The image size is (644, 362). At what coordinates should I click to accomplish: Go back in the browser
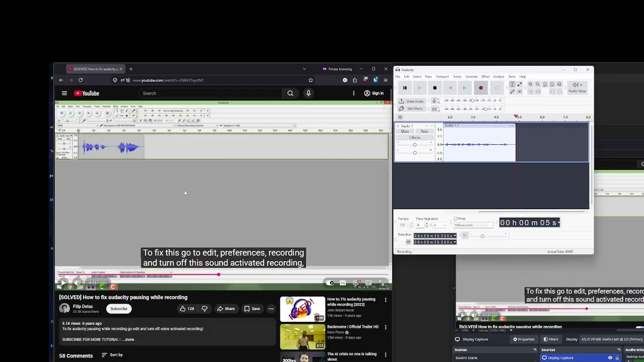point(61,80)
